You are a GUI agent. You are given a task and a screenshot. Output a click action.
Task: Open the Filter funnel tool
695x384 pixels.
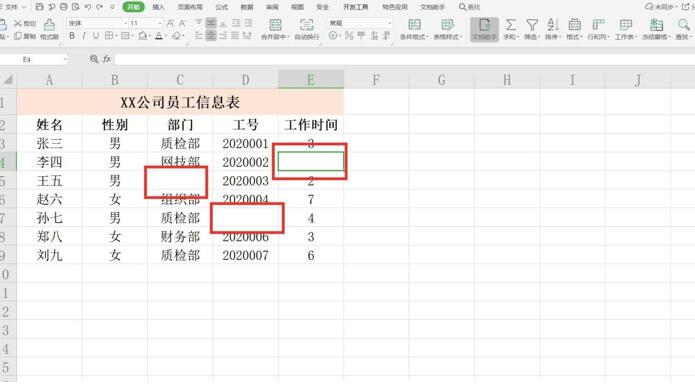click(532, 25)
